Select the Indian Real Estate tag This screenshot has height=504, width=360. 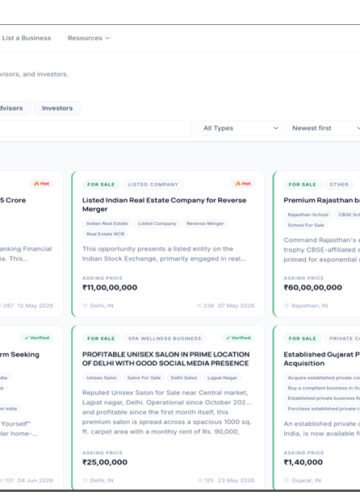(107, 223)
